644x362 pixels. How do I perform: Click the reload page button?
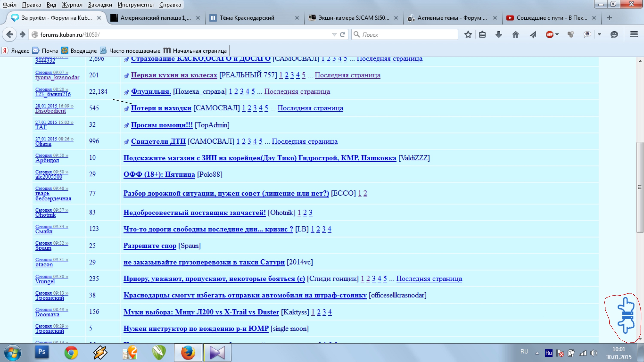342,35
